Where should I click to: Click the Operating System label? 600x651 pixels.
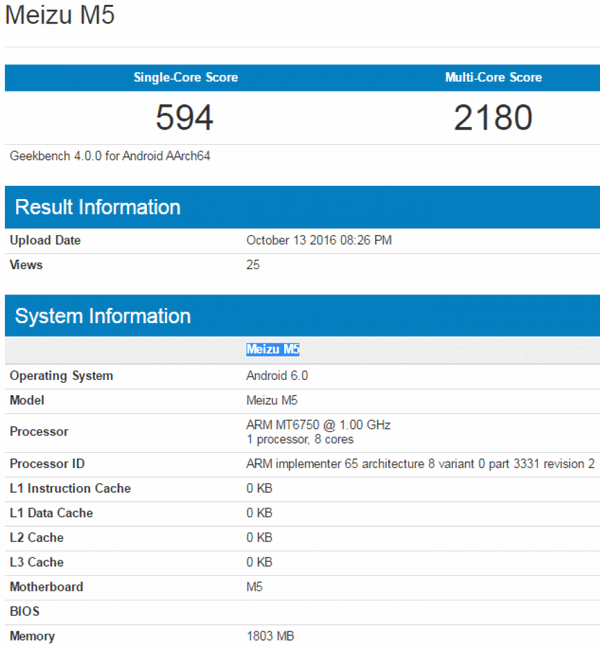(61, 376)
